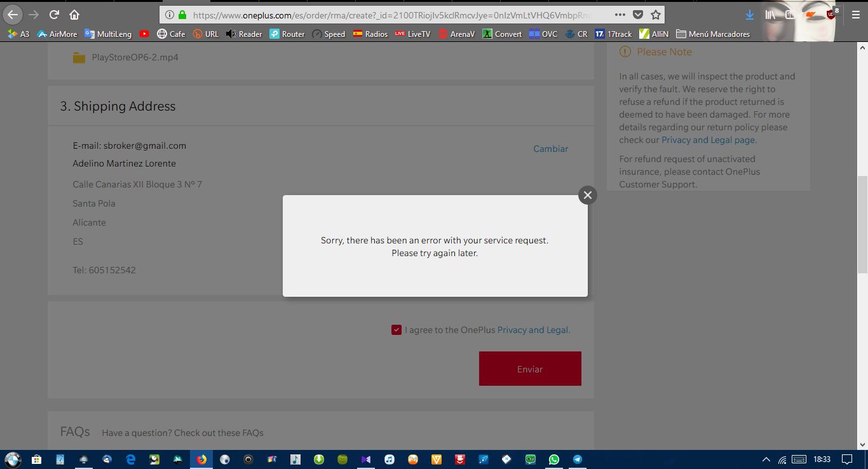Open the OVC bookmark
The height and width of the screenshot is (469, 868).
543,34
